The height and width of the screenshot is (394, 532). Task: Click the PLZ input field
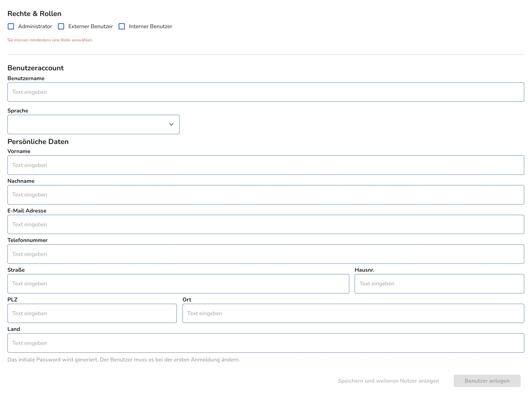92,313
